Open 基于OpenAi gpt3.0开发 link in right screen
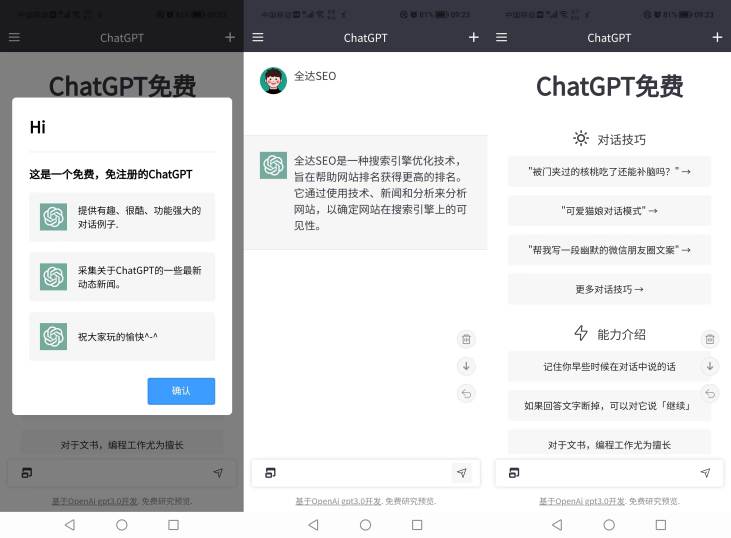 click(x=582, y=501)
